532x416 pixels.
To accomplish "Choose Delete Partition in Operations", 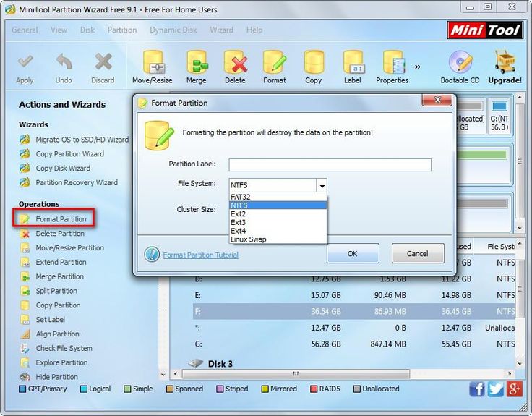I will click(60, 234).
